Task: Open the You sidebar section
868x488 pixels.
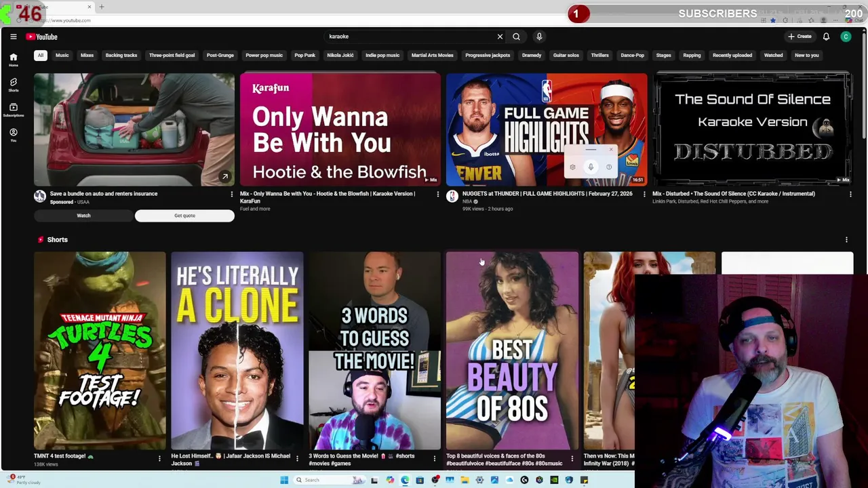Action: tap(13, 135)
